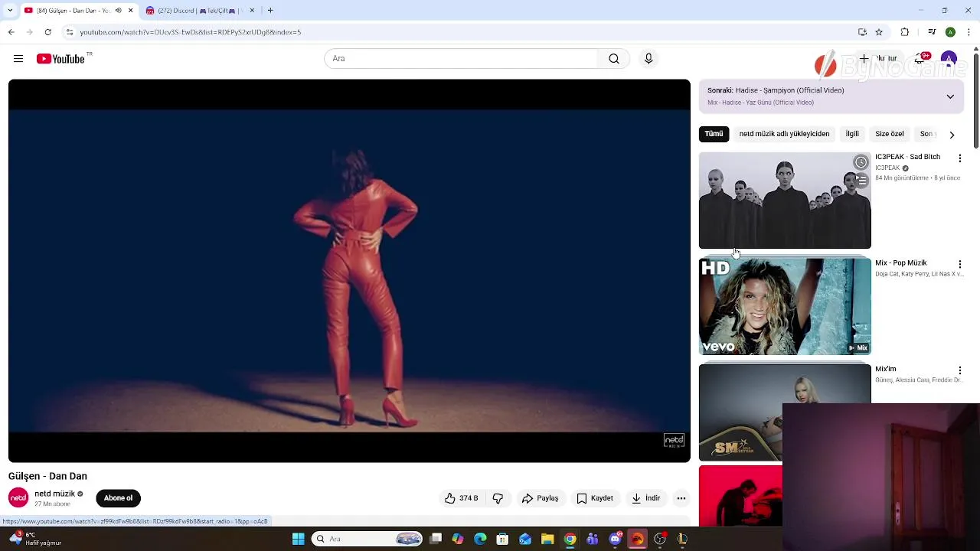Viewport: 980px width, 551px height.
Task: Expand the Sonraki playlist panel chevron
Action: 950,96
